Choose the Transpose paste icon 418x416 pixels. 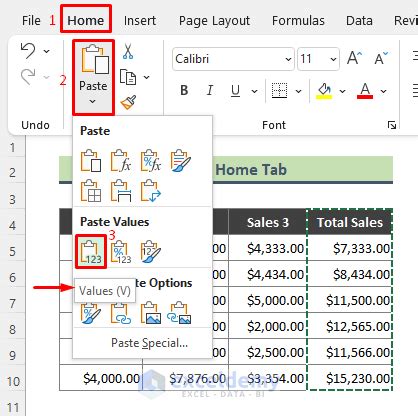[151, 191]
